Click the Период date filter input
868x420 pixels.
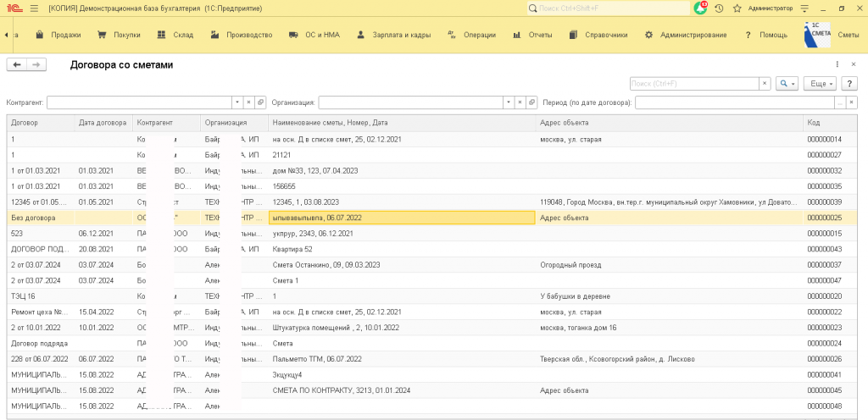(x=735, y=102)
